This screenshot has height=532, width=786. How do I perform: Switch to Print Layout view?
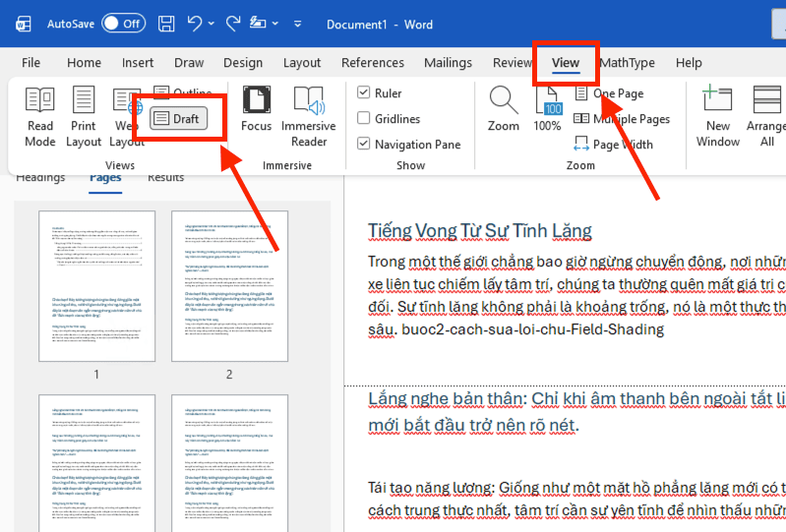(x=84, y=116)
